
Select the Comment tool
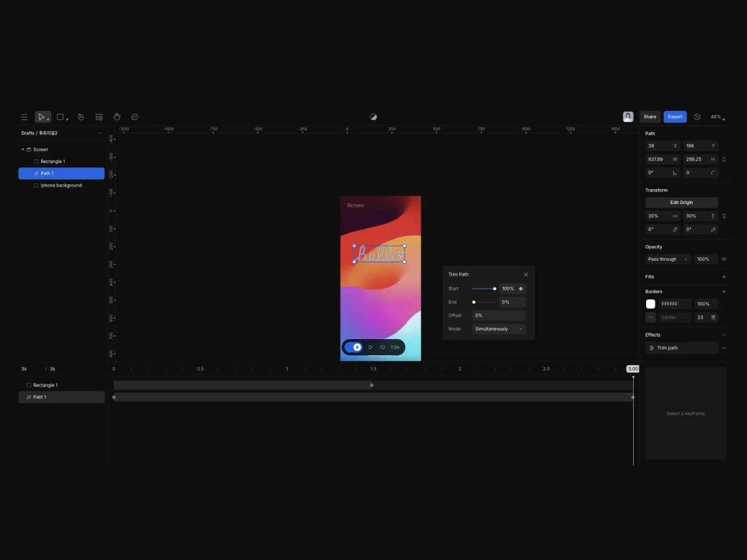point(134,117)
